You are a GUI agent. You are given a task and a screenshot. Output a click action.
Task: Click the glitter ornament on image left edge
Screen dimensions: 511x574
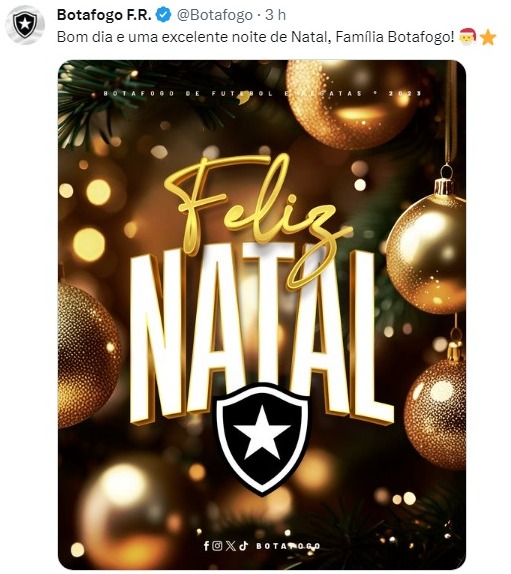89,355
